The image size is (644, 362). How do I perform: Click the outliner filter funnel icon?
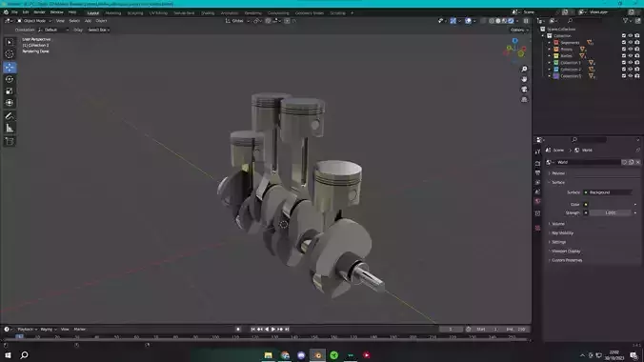[626, 21]
